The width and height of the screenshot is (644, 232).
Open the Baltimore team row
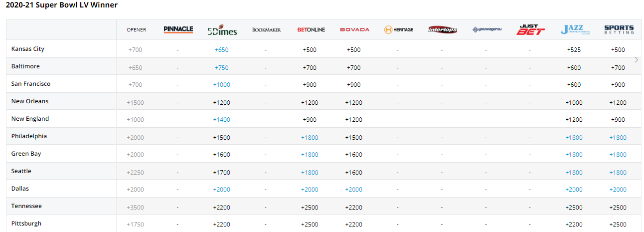25,66
